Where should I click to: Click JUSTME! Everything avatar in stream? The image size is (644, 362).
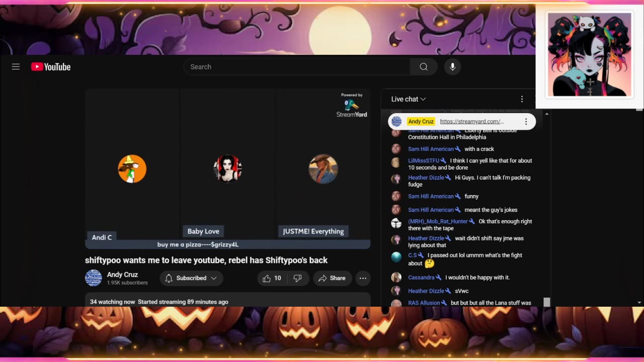tap(323, 169)
